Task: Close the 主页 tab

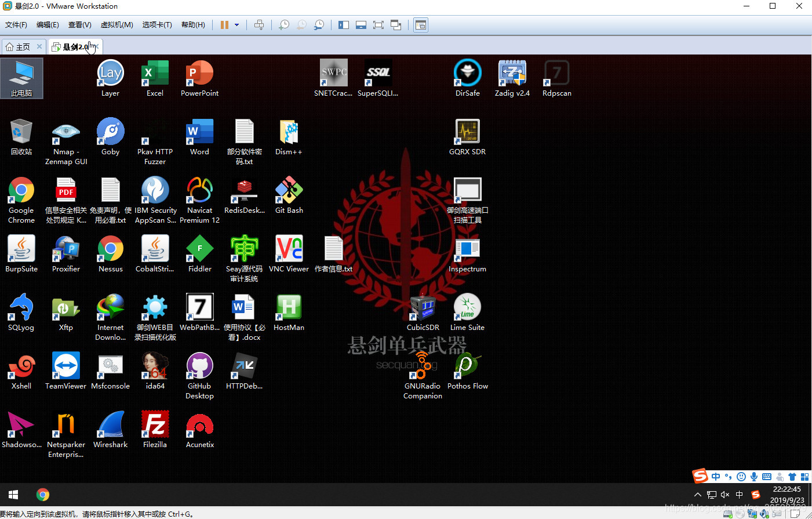Action: (39, 46)
